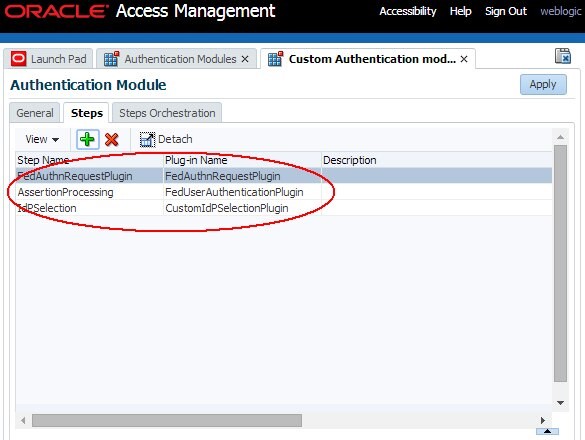The width and height of the screenshot is (585, 440).
Task: Click the Detach table icon
Action: tap(147, 140)
